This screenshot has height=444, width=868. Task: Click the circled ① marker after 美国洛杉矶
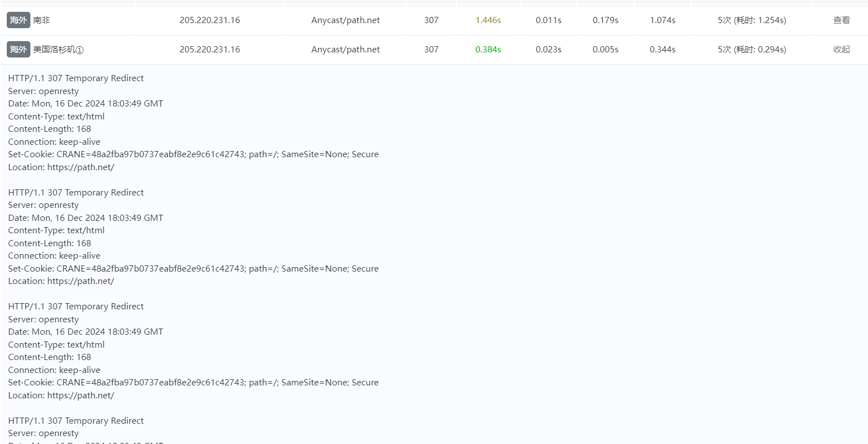pos(79,50)
